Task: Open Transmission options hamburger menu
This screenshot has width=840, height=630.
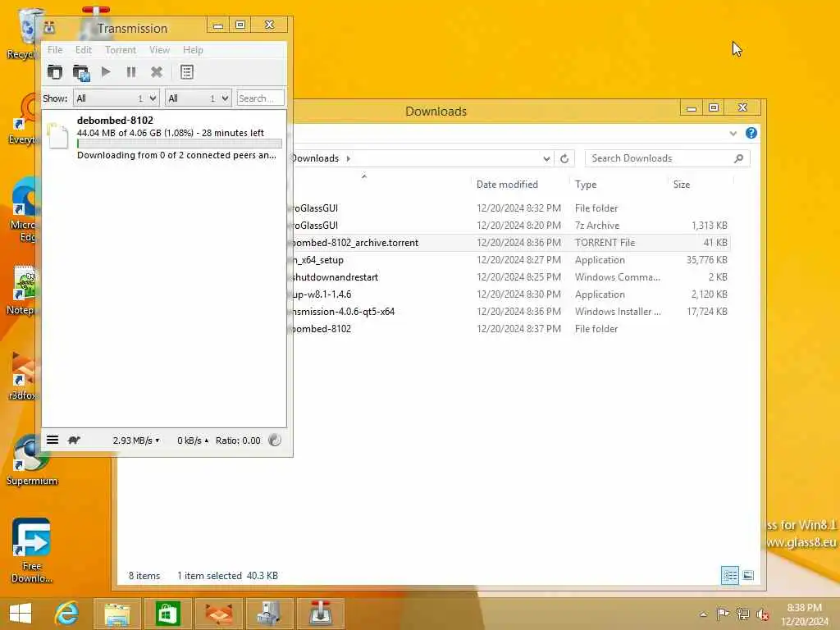Action: pyautogui.click(x=52, y=441)
